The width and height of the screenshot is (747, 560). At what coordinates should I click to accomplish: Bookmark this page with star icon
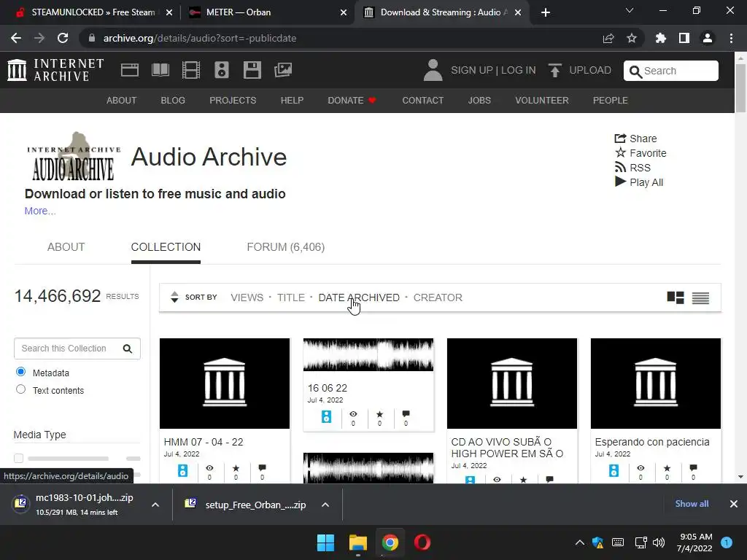point(631,38)
